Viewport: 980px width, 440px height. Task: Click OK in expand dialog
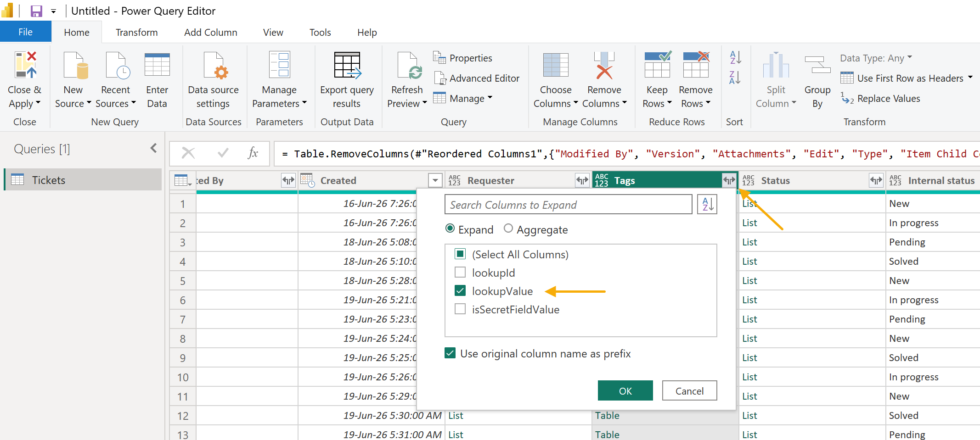(625, 390)
